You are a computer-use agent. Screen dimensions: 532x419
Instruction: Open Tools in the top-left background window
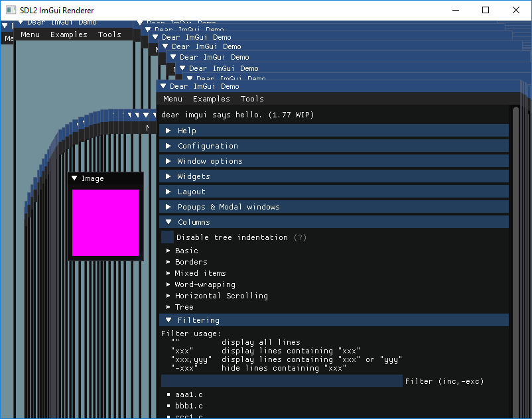coord(109,34)
